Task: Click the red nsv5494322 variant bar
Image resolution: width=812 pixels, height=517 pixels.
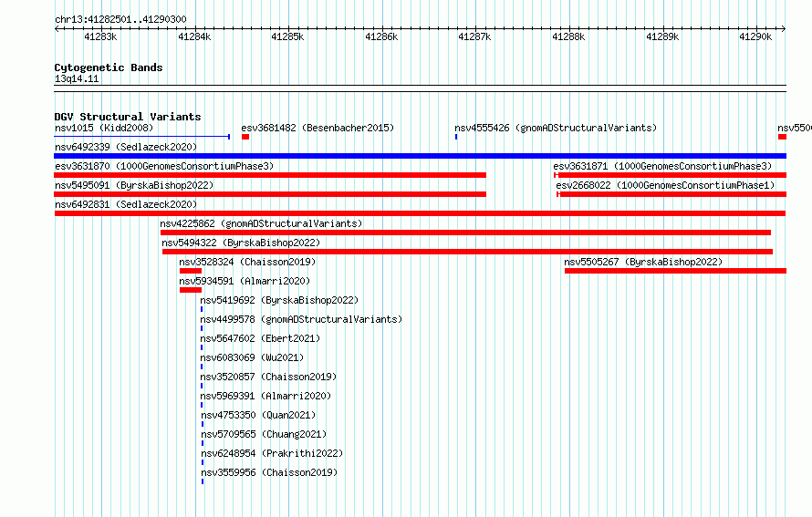Action: coord(468,252)
